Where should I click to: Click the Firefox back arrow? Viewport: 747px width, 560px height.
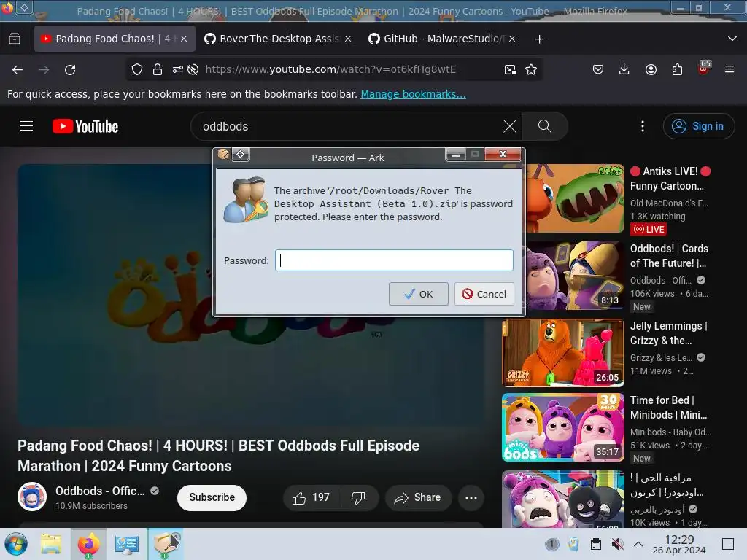18,70
